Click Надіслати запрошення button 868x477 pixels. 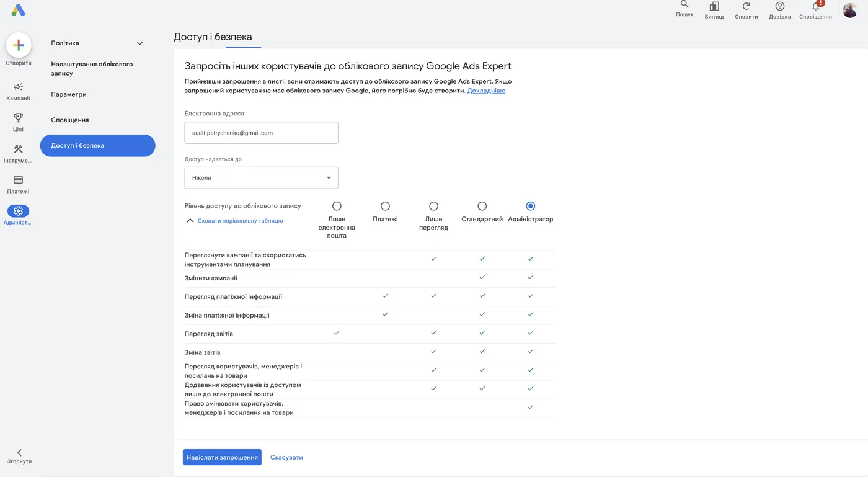pyautogui.click(x=222, y=457)
